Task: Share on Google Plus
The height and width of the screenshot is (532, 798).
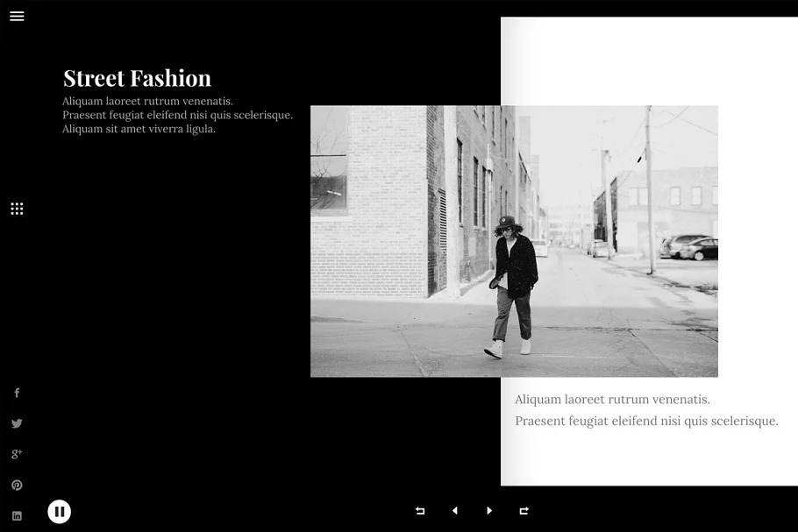Action: [x=17, y=454]
